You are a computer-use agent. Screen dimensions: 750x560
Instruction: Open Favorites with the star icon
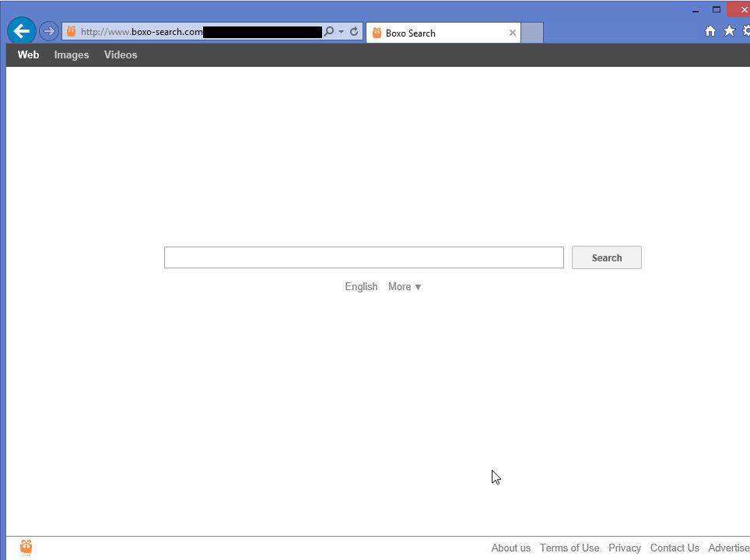(x=728, y=30)
